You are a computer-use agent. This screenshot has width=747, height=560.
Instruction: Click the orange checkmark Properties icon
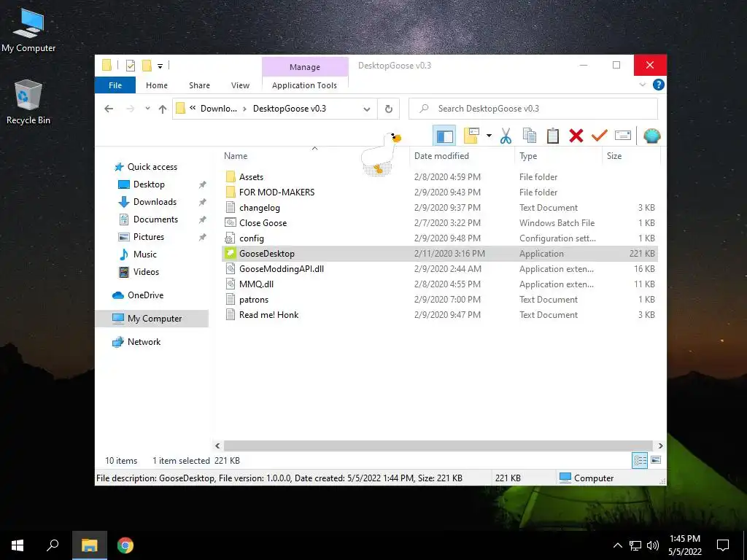tap(600, 136)
